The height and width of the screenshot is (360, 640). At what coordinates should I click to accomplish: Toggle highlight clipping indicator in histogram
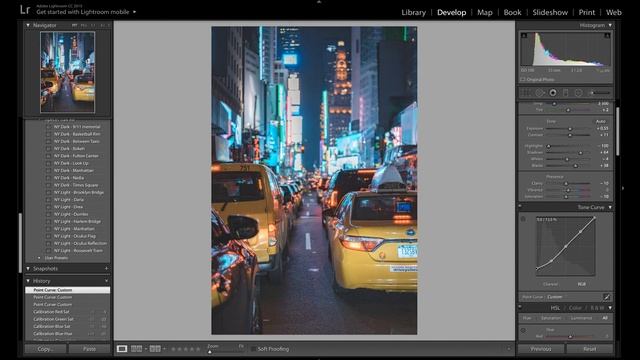point(607,36)
